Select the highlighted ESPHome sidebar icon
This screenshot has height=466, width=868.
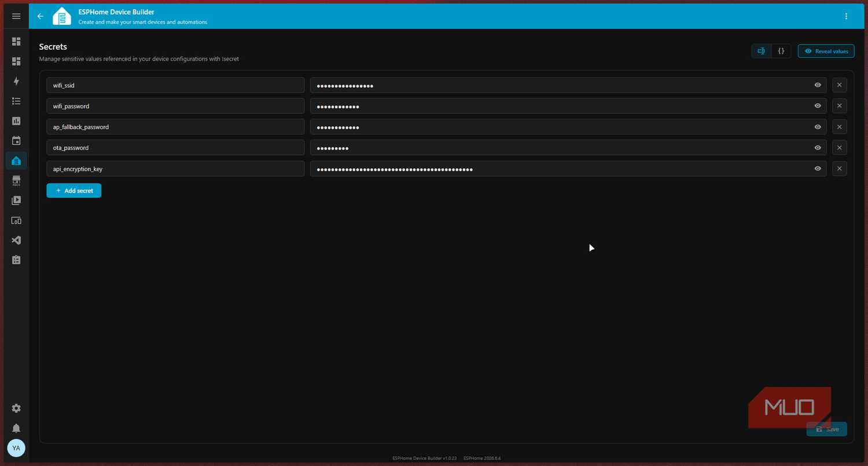click(x=16, y=161)
